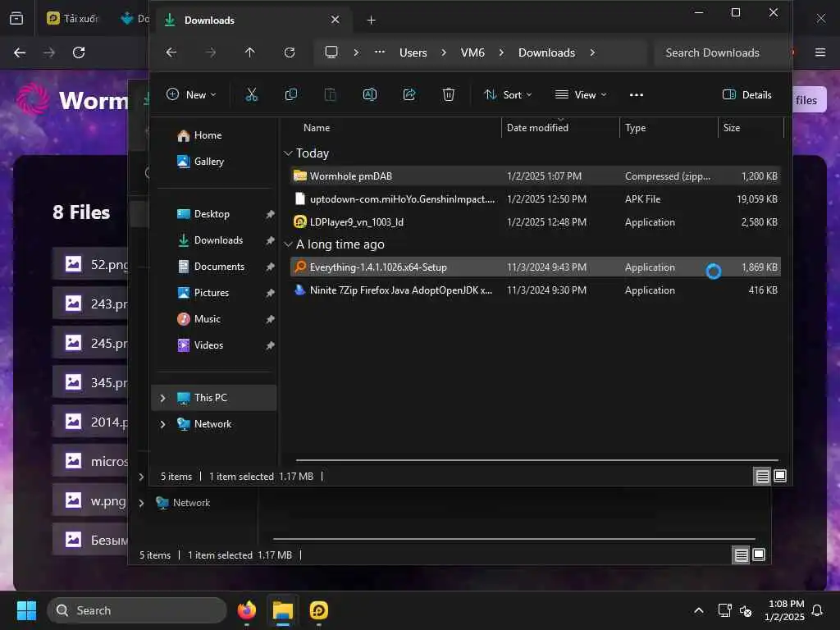Toggle the Details pane
840x630 pixels.
[747, 95]
